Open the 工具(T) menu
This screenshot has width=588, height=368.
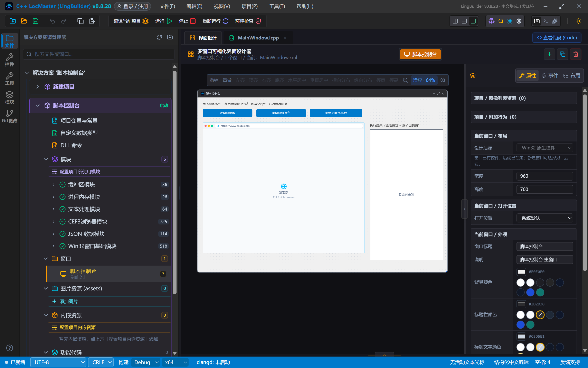277,6
